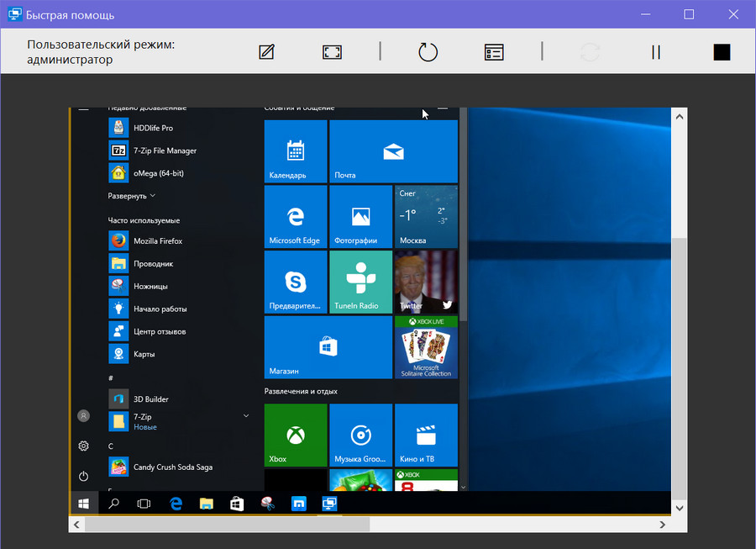The width and height of the screenshot is (756, 549).
Task: Open the Twitter tile
Action: click(x=426, y=282)
